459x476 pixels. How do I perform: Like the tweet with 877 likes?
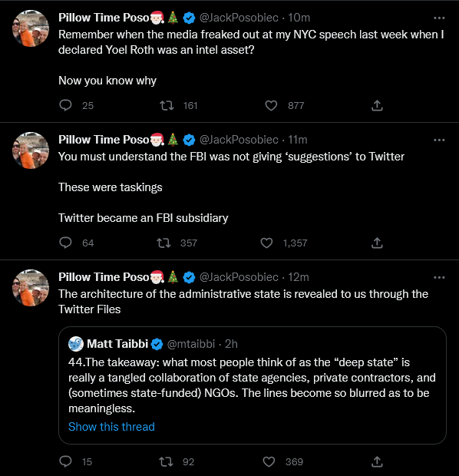271,105
